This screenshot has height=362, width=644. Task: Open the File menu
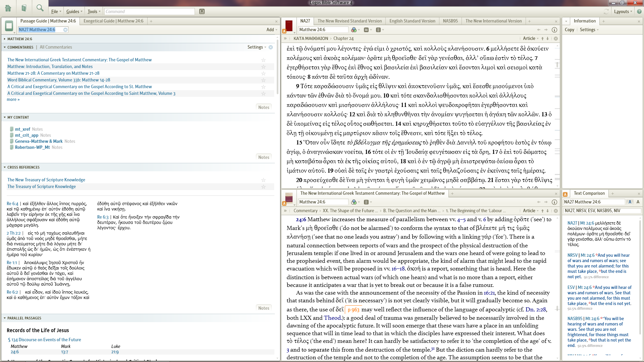click(56, 11)
